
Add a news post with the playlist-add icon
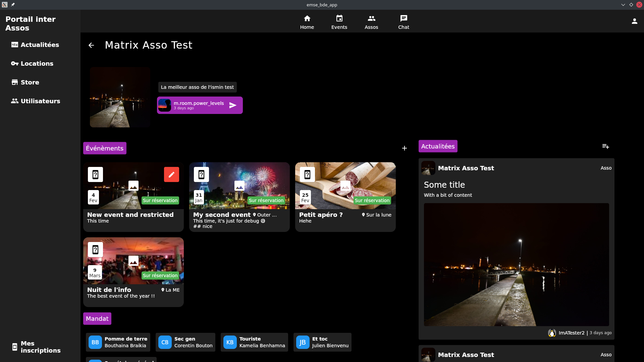point(605,146)
